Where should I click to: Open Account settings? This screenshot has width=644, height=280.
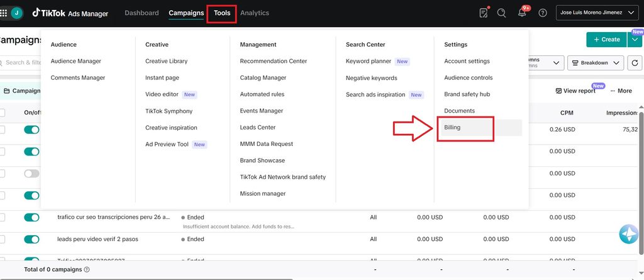click(467, 61)
